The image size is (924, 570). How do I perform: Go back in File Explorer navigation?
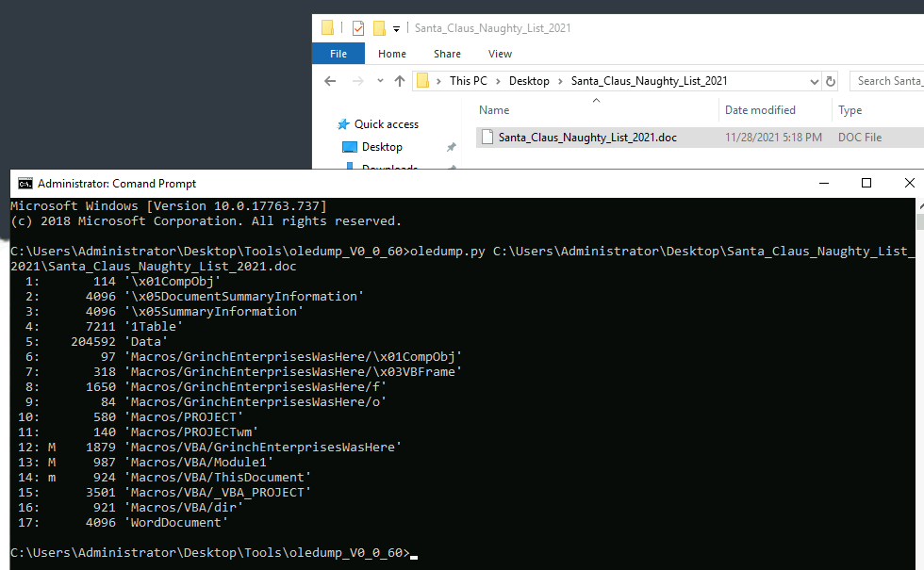(x=330, y=81)
